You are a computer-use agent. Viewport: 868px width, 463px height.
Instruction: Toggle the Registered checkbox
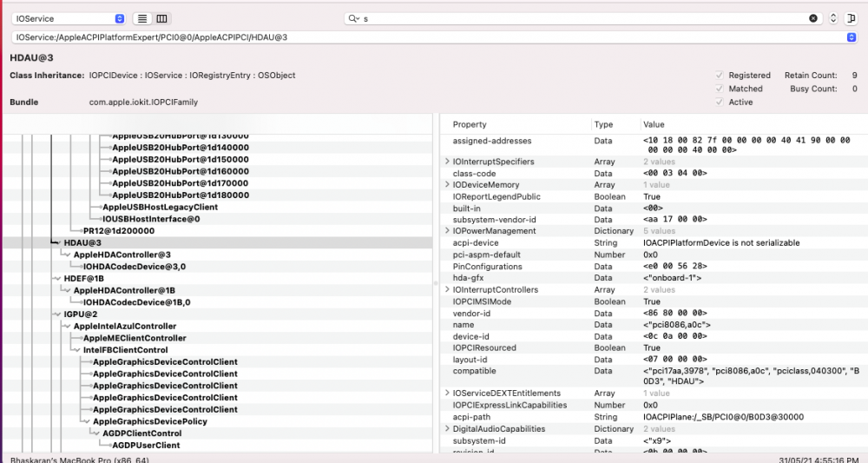[719, 75]
